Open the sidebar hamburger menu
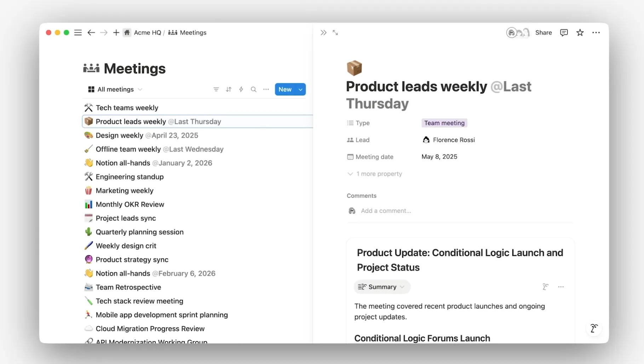The height and width of the screenshot is (364, 644). pyautogui.click(x=78, y=33)
